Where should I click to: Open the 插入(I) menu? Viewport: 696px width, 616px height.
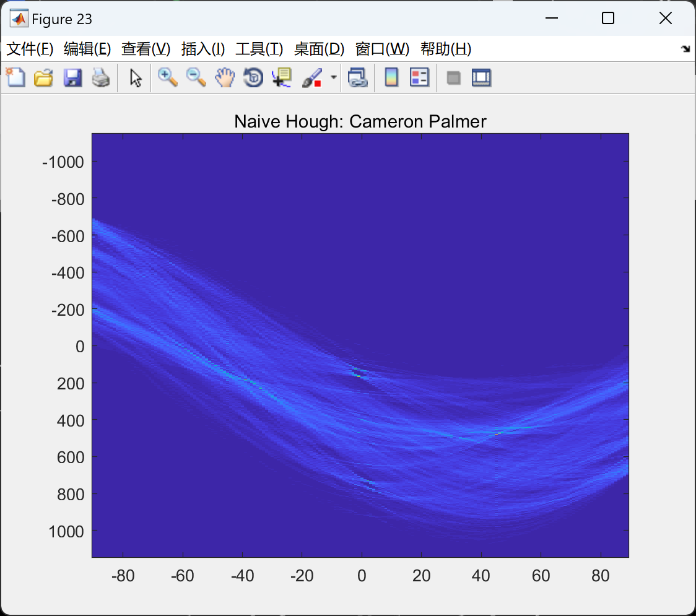pyautogui.click(x=203, y=49)
